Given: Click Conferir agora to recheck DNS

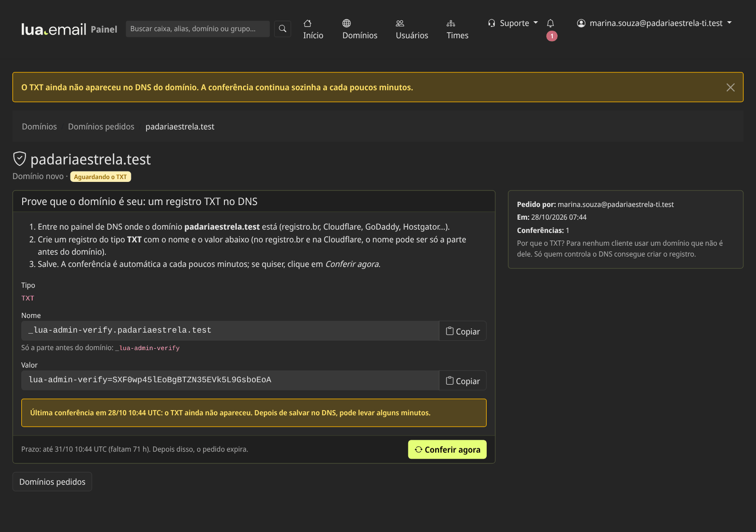Looking at the screenshot, I should (447, 449).
